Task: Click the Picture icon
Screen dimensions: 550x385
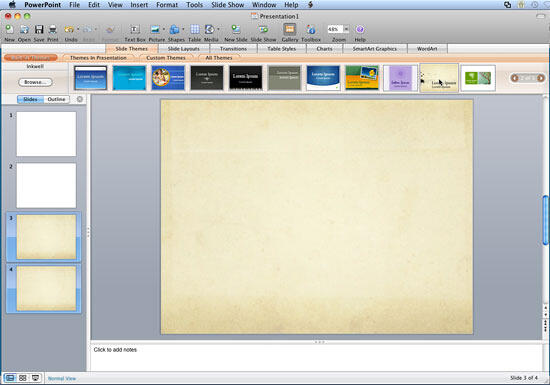Action: 155,29
